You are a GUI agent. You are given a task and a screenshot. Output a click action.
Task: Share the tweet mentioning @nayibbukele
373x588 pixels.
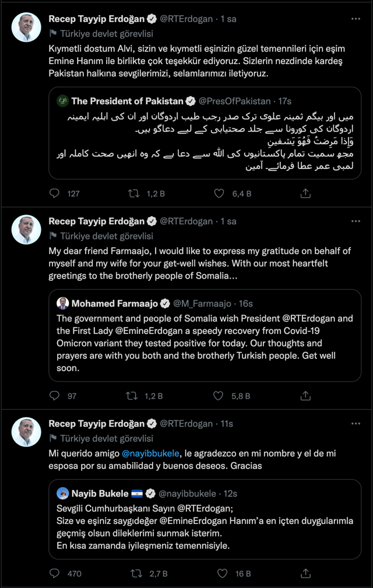(305, 573)
